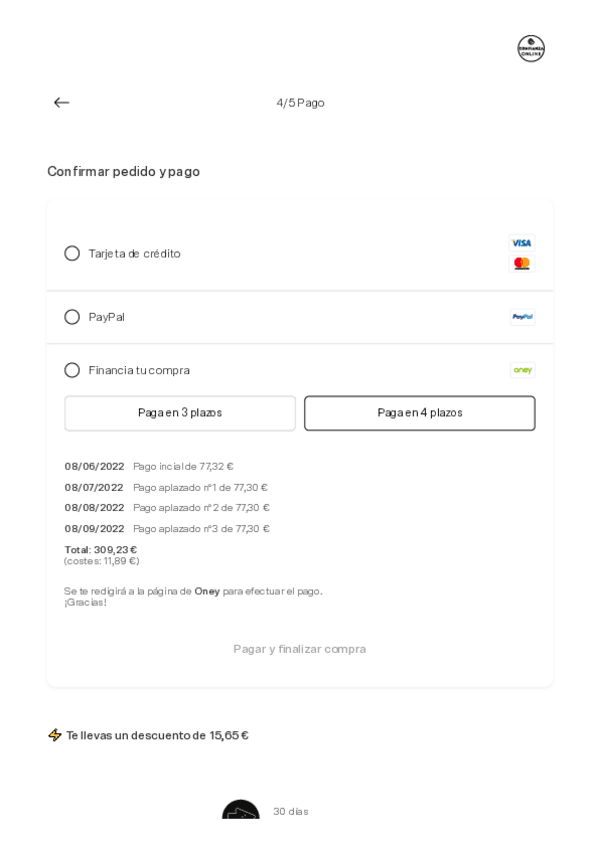Screen dimensions: 600x848
Task: Click the 08/06/2022 initial payment row
Action: click(149, 467)
